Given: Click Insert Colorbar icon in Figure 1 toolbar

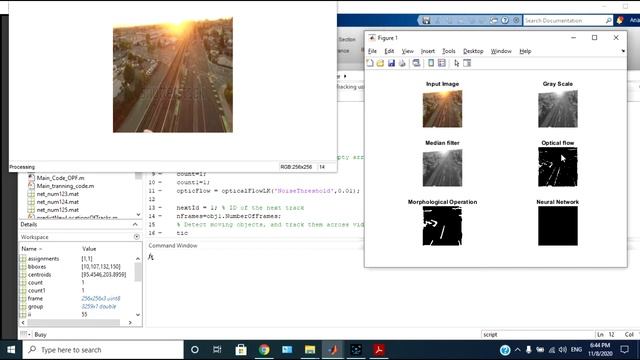Looking at the screenshot, I should 431,63.
